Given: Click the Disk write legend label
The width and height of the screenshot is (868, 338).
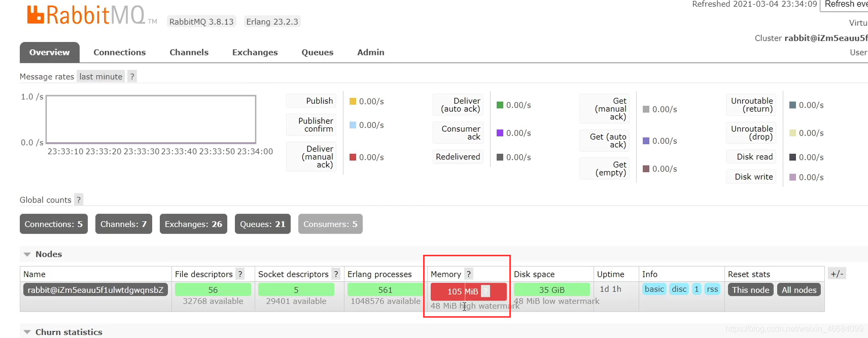Looking at the screenshot, I should (751, 177).
